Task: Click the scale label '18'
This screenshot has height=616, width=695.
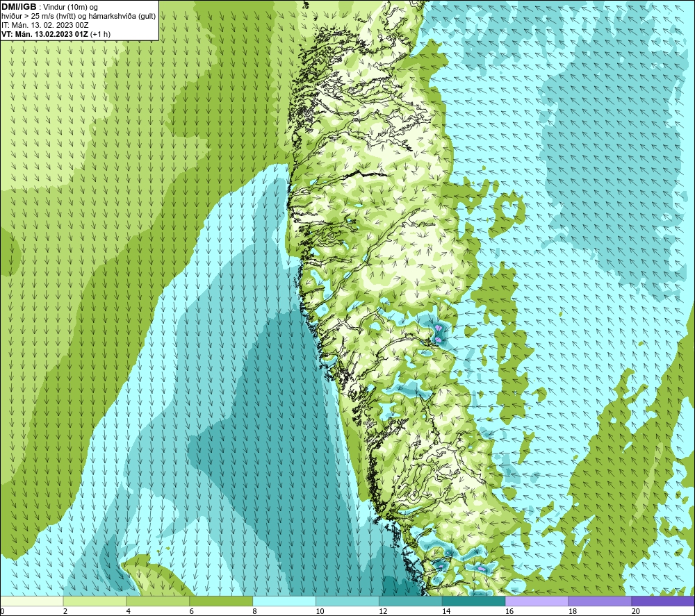Action: pyautogui.click(x=572, y=611)
